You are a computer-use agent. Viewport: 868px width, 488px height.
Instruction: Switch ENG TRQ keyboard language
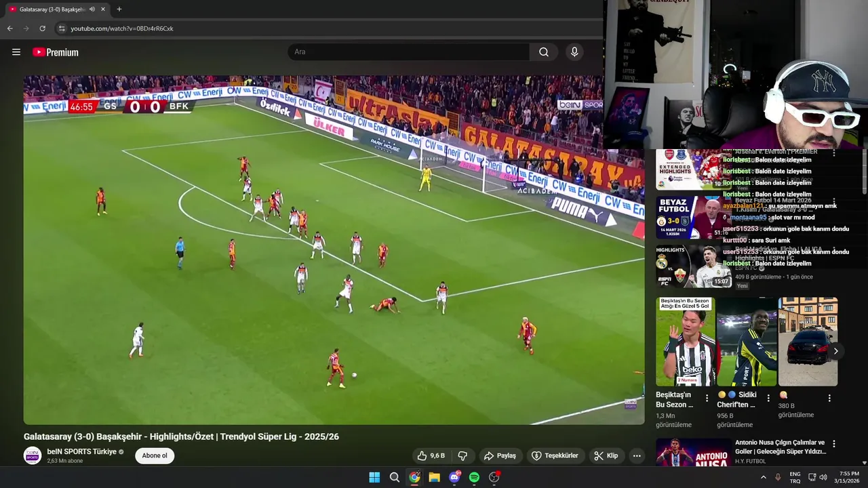[x=795, y=477]
